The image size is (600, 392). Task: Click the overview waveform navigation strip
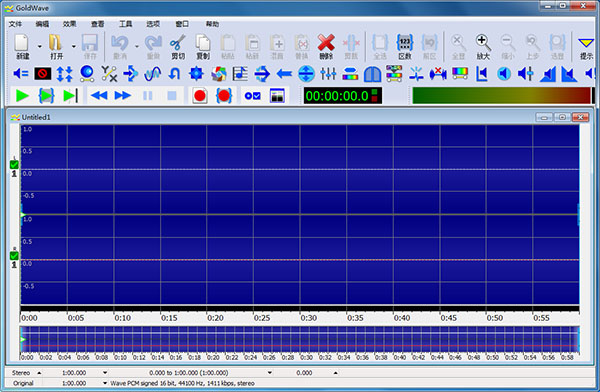pos(300,340)
